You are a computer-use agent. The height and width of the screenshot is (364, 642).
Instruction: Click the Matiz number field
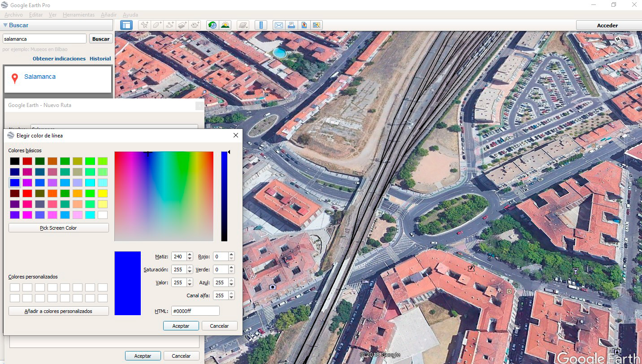(x=179, y=257)
